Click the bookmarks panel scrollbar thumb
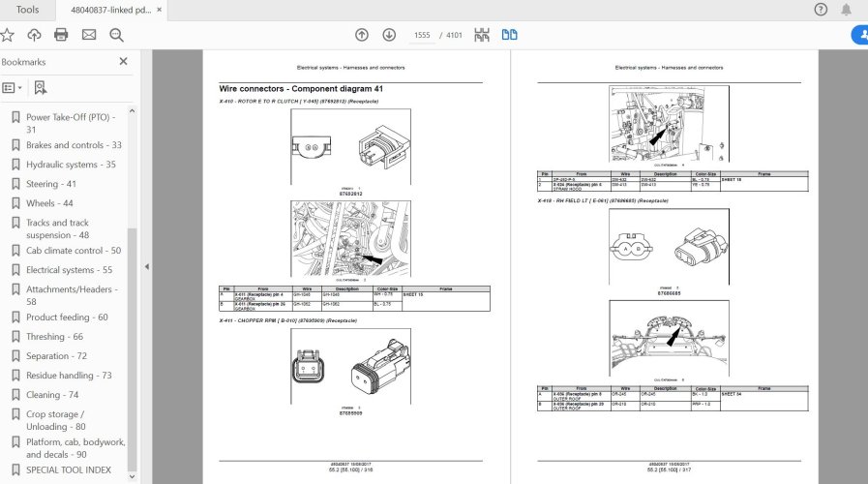 132,348
